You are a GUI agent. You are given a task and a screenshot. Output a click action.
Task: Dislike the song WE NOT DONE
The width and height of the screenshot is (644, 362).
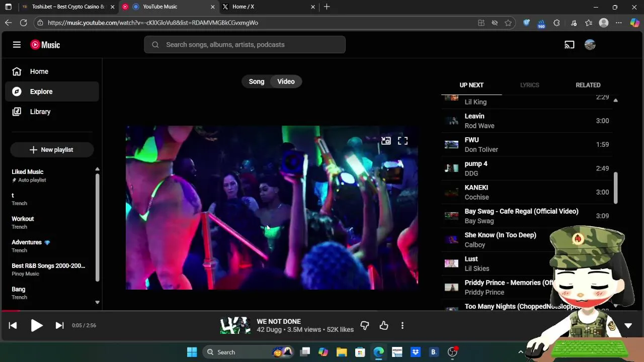[x=365, y=326]
